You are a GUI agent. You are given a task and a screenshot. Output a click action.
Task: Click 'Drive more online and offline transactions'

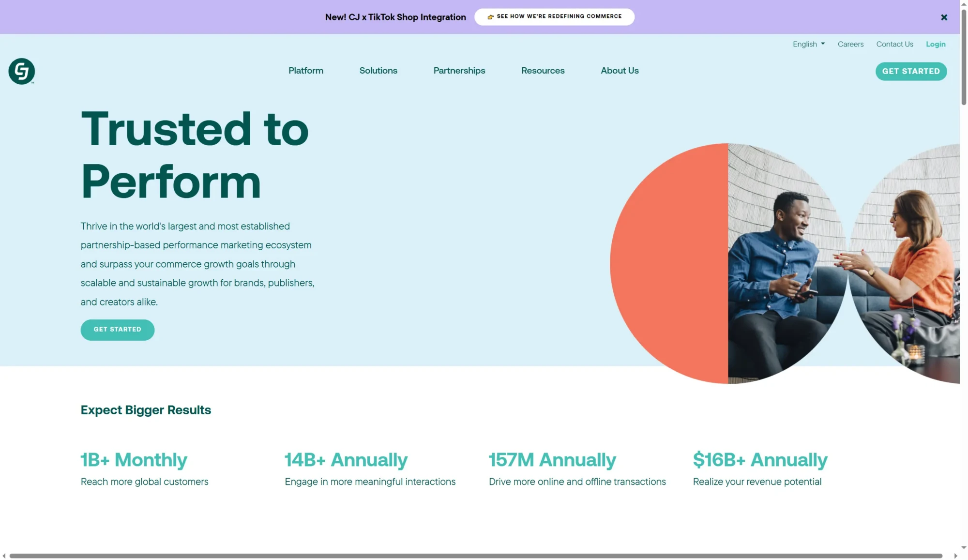point(577,482)
